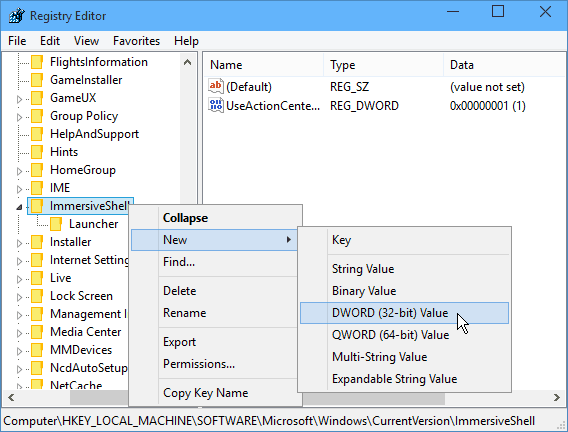Image resolution: width=568 pixels, height=432 pixels.
Task: Click the (Default) string value icon
Action: click(x=216, y=87)
